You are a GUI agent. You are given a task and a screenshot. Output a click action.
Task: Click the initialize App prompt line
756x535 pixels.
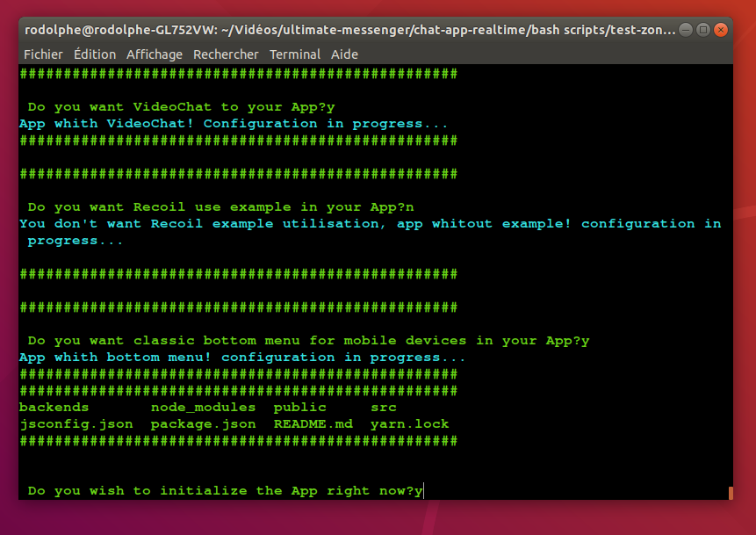tap(225, 491)
